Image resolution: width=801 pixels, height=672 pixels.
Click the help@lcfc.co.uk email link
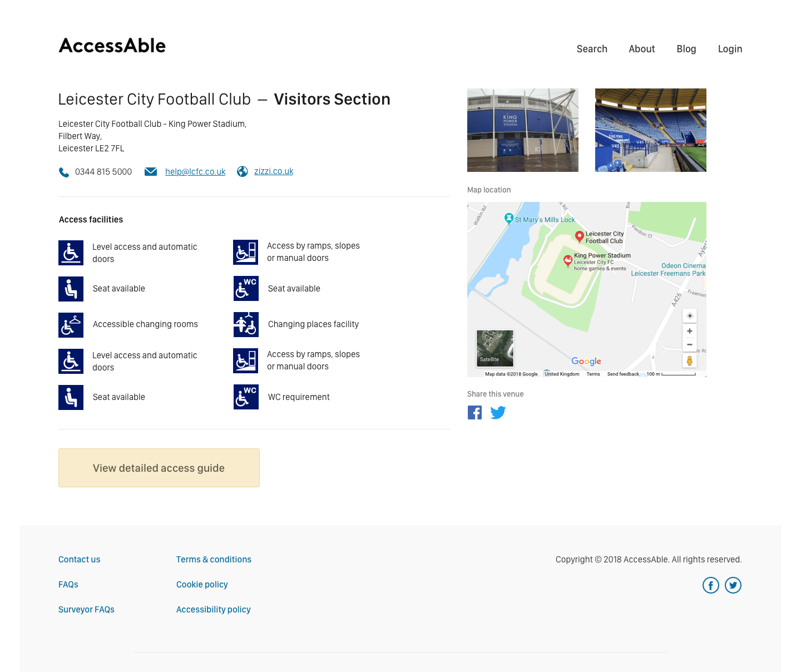[x=195, y=172]
